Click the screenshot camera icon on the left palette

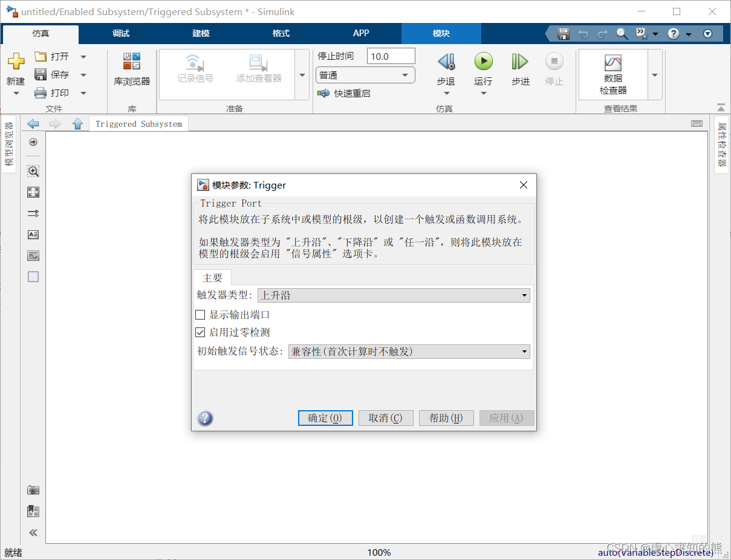[33, 490]
